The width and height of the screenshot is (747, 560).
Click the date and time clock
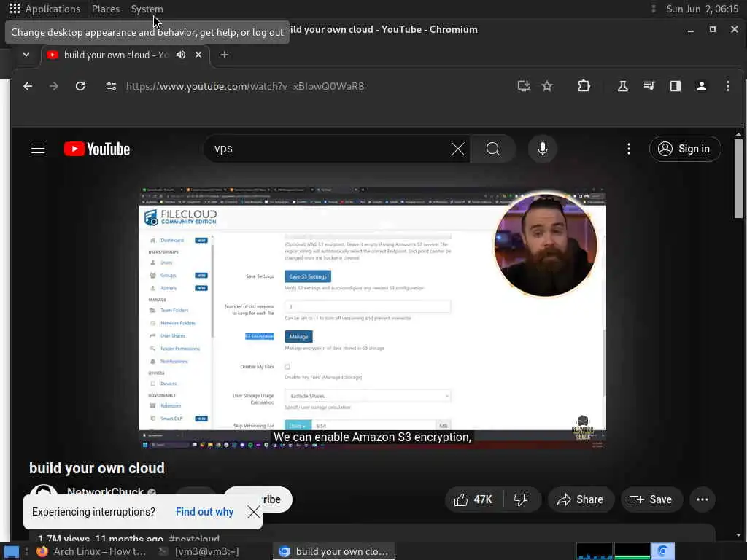point(702,9)
